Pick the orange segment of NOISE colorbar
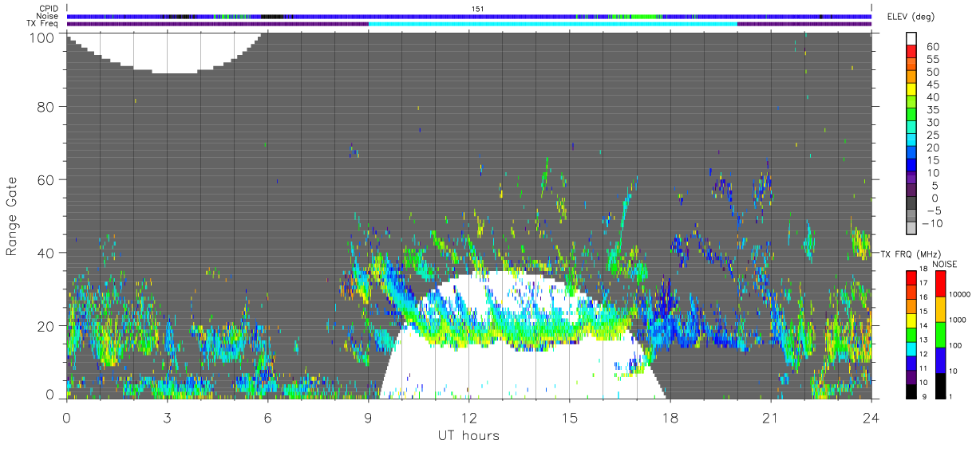 [x=940, y=309]
